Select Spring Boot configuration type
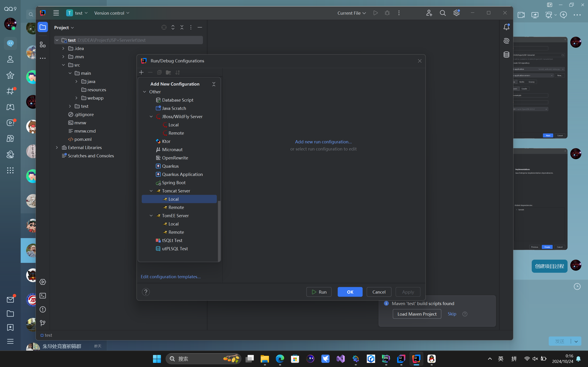Viewport: 588px width, 367px height. 173,183
